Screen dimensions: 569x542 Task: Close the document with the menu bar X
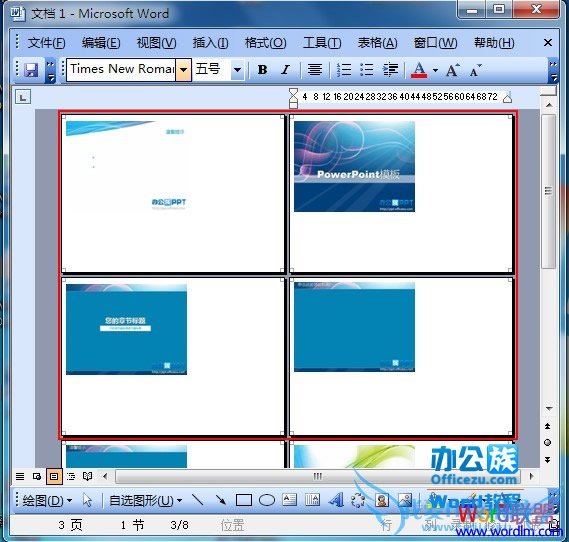(x=548, y=43)
